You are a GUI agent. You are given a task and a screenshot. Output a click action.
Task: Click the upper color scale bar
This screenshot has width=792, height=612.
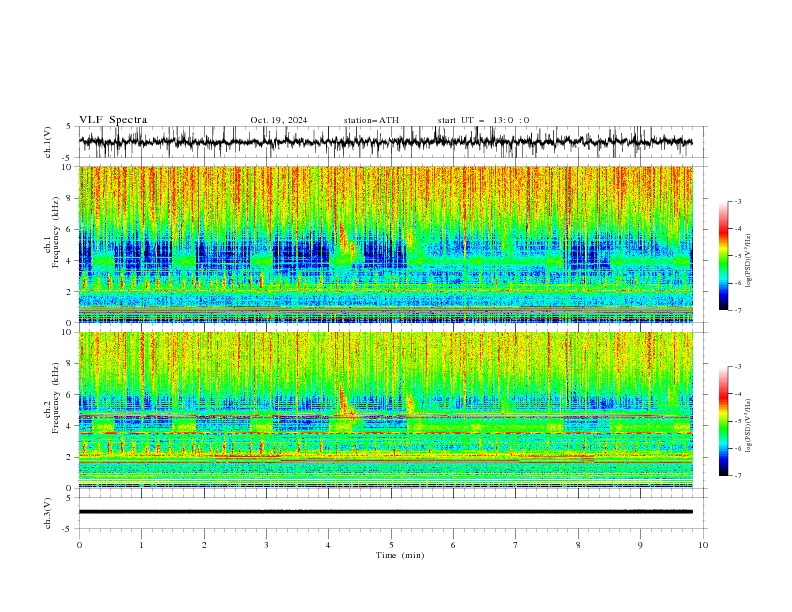tap(723, 256)
